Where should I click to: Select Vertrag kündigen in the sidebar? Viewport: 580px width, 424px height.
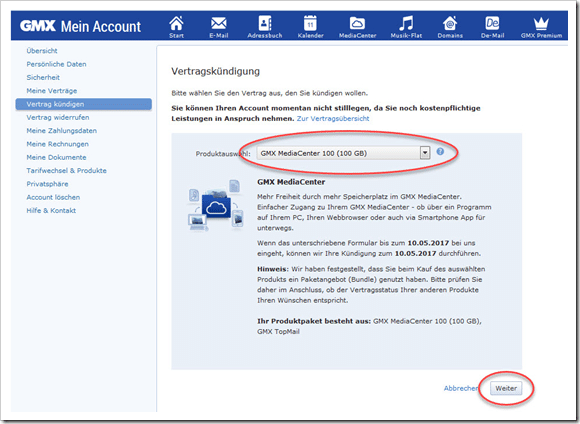tap(84, 104)
